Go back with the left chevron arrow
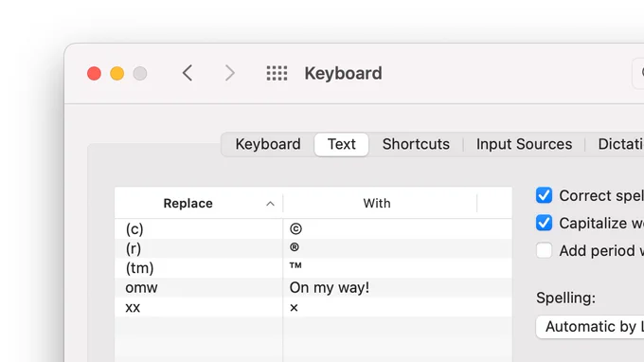The height and width of the screenshot is (362, 644). (188, 73)
